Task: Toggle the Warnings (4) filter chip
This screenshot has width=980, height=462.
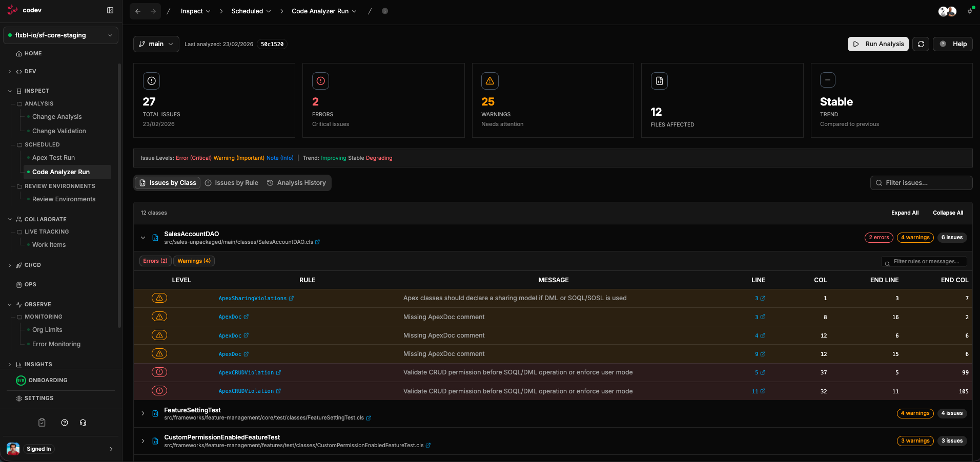Action: pos(194,261)
